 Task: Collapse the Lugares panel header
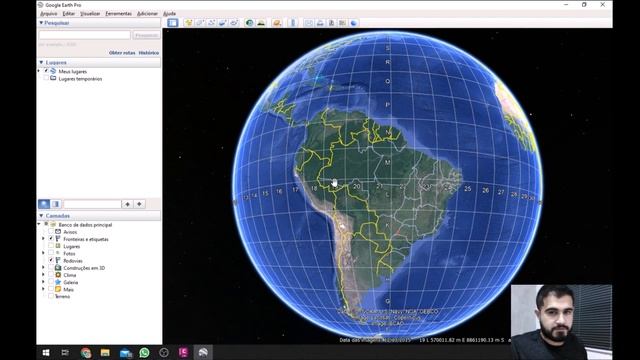41,62
